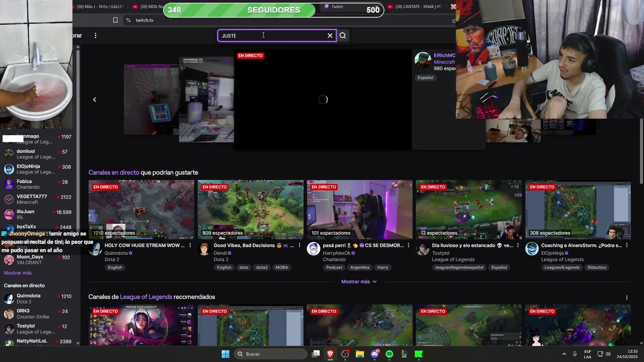Image resolution: width=644 pixels, height=362 pixels.
Task: Clear the search box with the X
Action: click(x=330, y=36)
